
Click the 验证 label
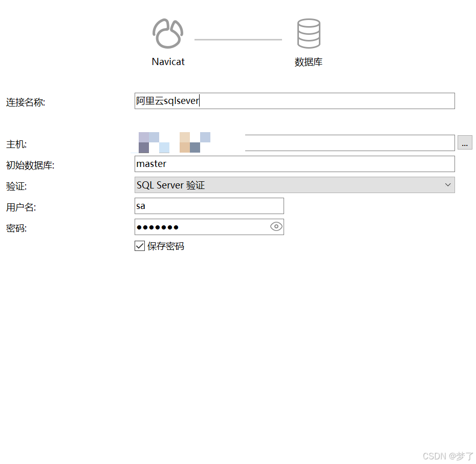tap(16, 186)
